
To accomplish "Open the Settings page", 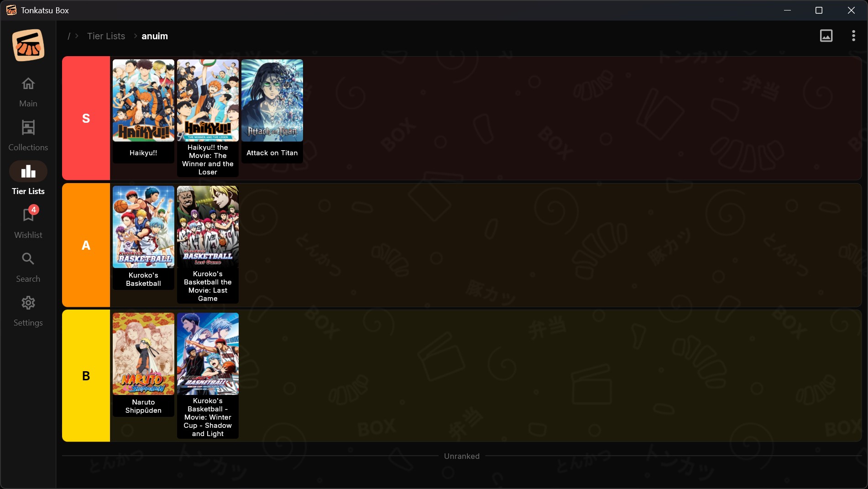I will click(27, 310).
